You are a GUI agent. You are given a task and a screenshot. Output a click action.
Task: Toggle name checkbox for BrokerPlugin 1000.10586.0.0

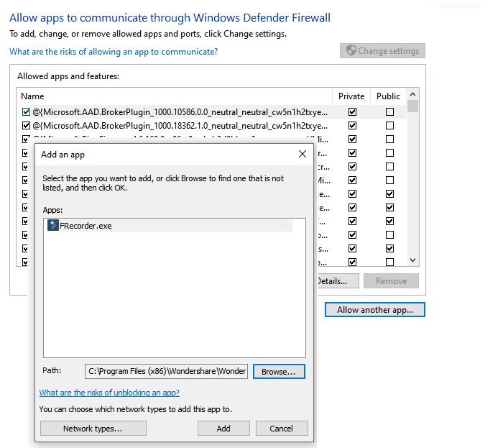tap(26, 111)
